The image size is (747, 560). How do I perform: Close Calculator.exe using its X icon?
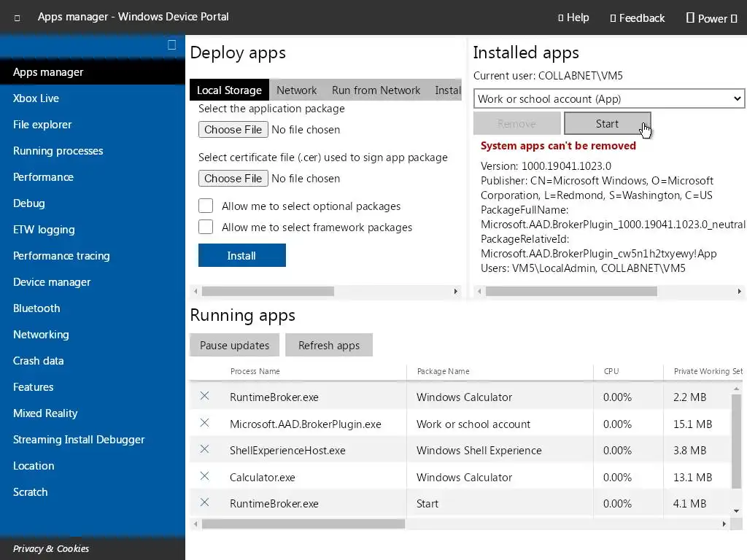coord(204,476)
